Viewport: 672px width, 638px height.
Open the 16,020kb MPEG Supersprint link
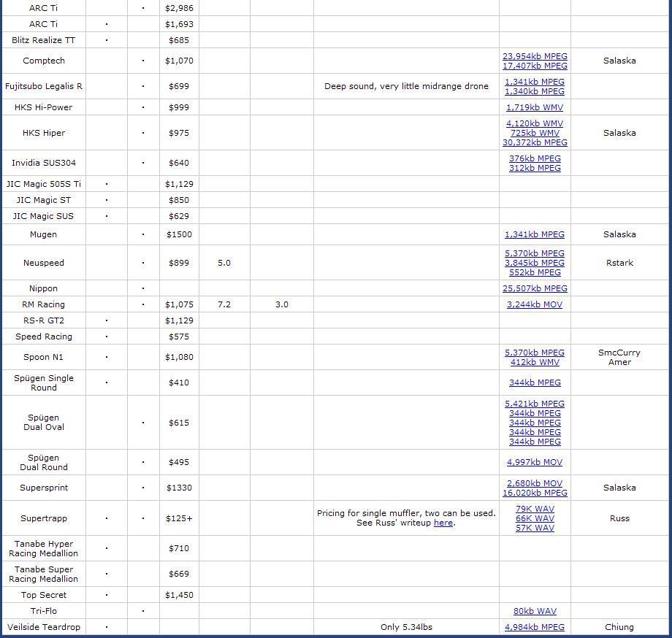pyautogui.click(x=535, y=493)
